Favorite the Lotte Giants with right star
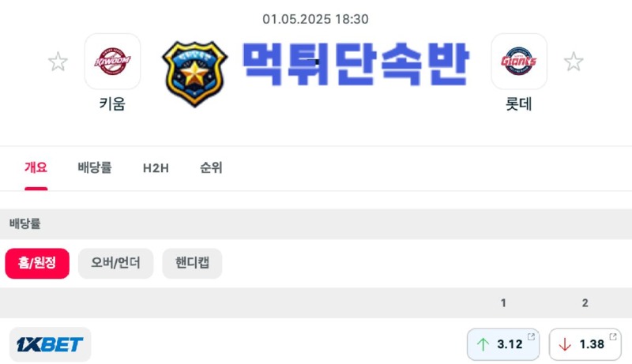The height and width of the screenshot is (364, 632). (x=574, y=62)
